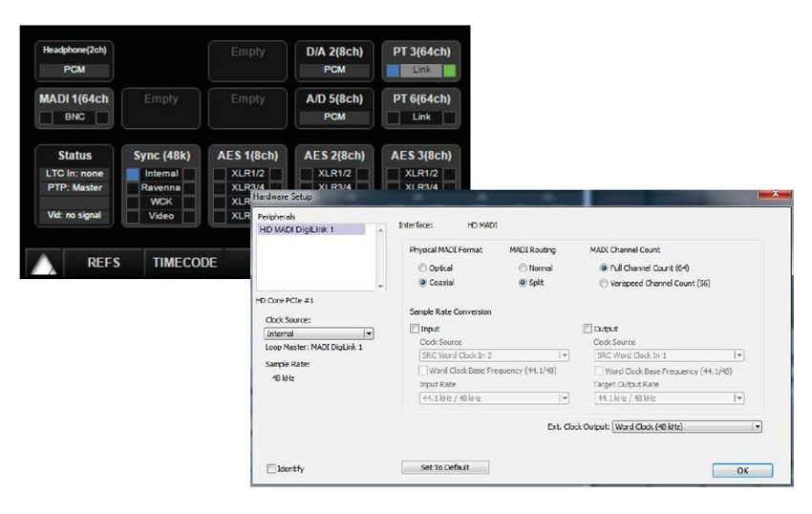Click PTP: Master status entry
Screen dimensions: 812x514
click(x=75, y=187)
